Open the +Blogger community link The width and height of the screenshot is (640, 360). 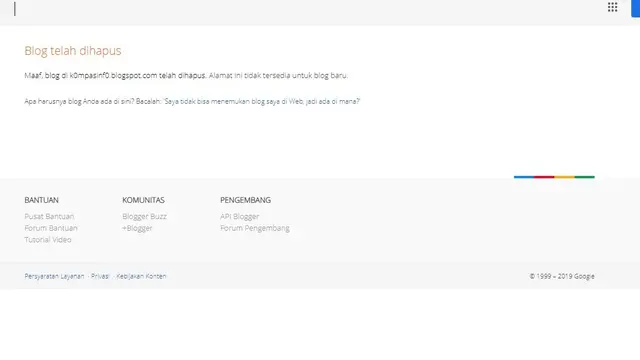pyautogui.click(x=137, y=228)
